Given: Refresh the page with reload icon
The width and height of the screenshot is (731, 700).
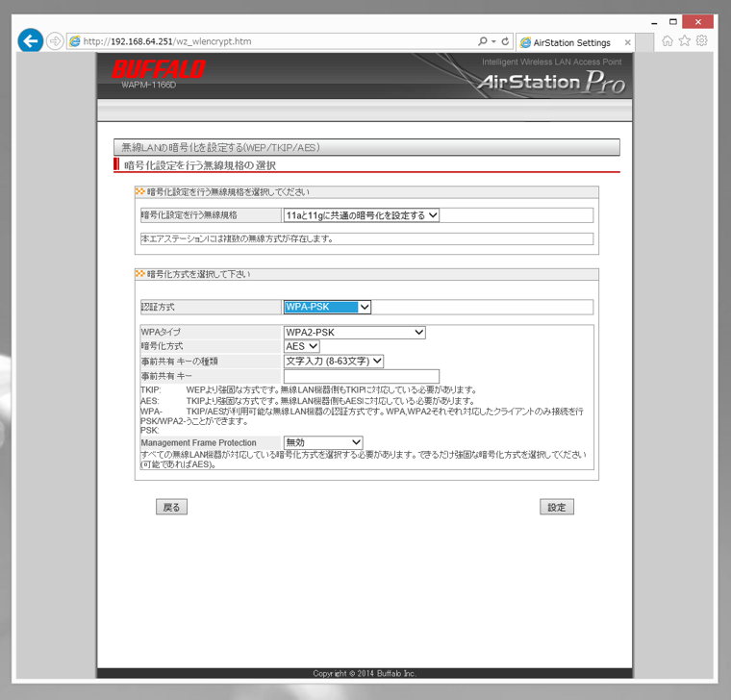Looking at the screenshot, I should tap(505, 41).
